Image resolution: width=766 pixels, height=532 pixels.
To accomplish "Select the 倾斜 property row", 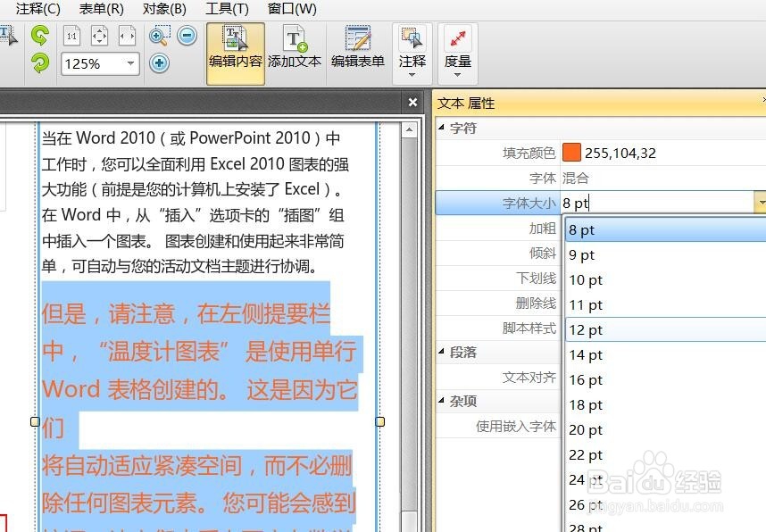I will coord(498,253).
